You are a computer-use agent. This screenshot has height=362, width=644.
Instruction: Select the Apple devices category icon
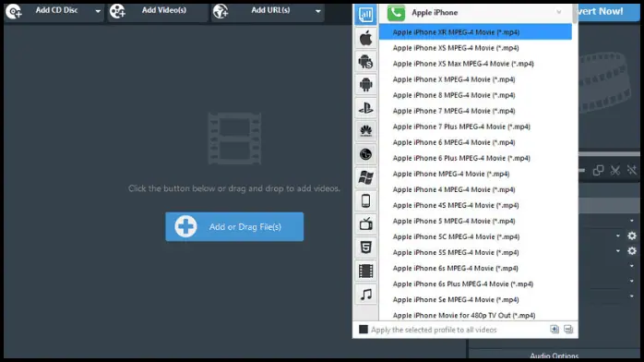[365, 38]
